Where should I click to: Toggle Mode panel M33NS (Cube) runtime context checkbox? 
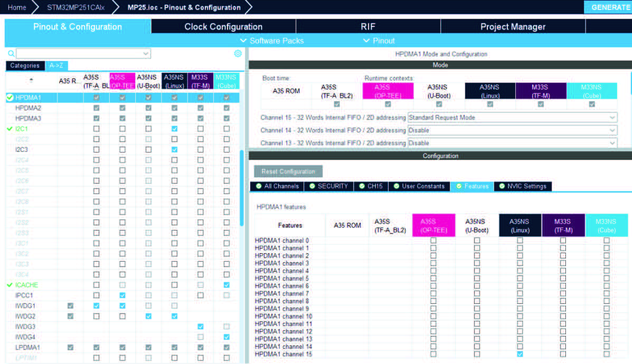coord(592,104)
